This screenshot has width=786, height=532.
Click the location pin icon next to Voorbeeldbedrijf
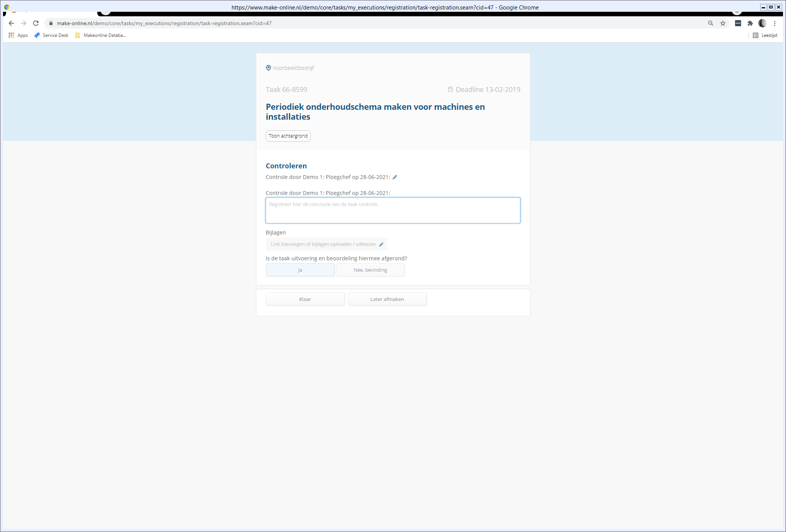click(x=268, y=68)
